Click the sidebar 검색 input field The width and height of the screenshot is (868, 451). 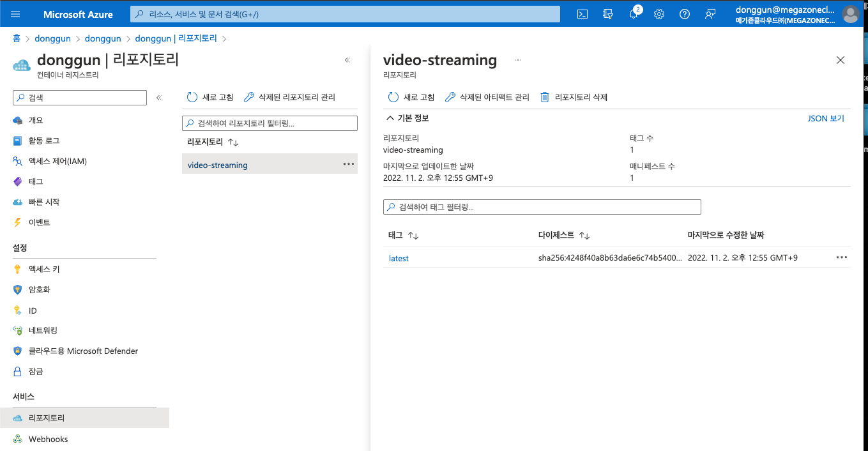pos(80,98)
